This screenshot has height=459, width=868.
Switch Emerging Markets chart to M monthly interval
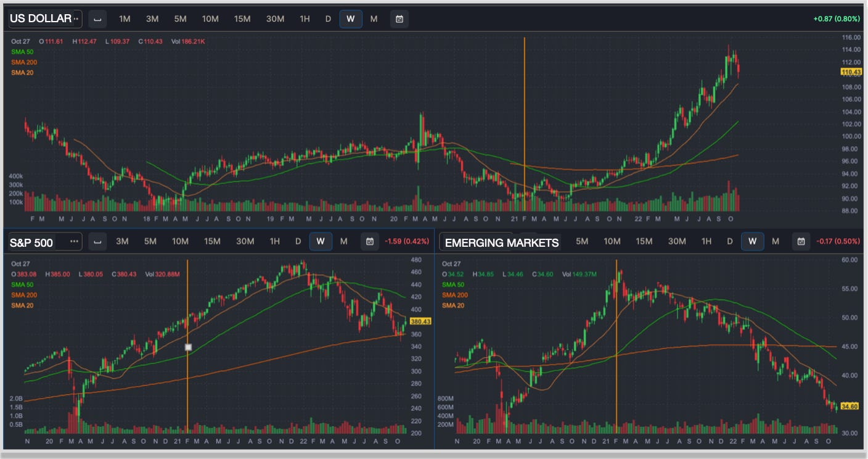[x=776, y=241]
